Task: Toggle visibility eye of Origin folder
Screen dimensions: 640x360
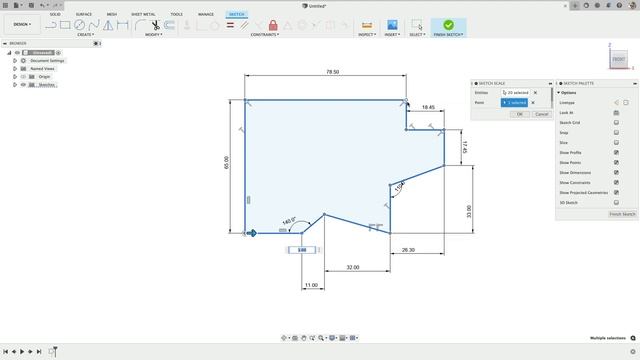Action: (x=23, y=76)
